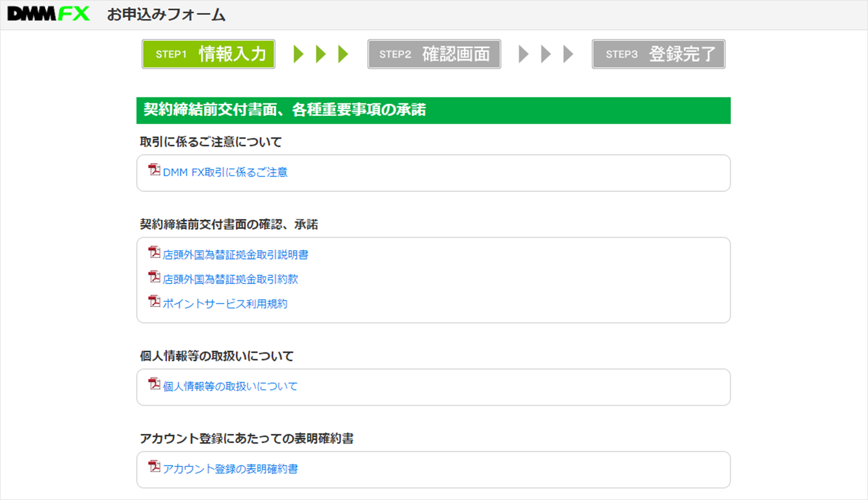
Task: Click the お申込みフォーム header text
Action: 166,15
